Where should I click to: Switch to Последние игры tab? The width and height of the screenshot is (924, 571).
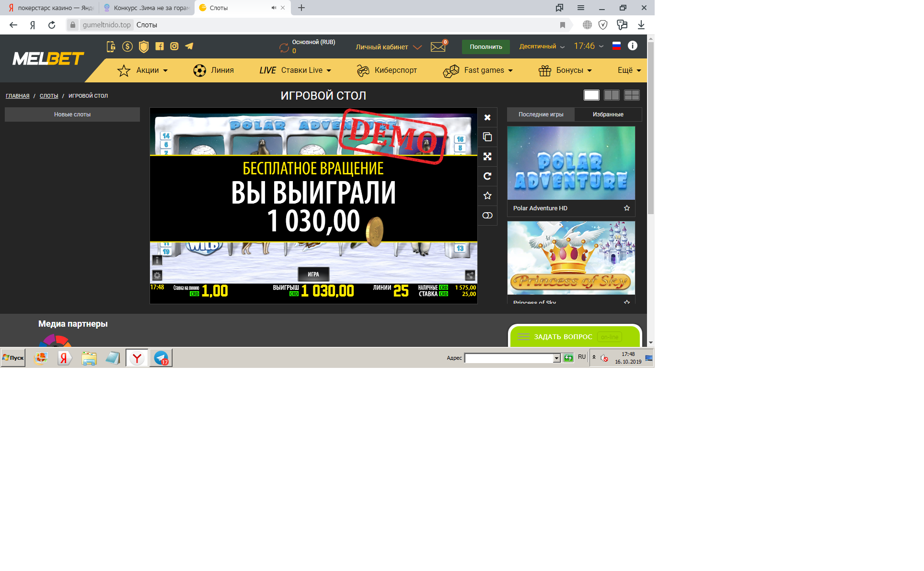tap(541, 114)
